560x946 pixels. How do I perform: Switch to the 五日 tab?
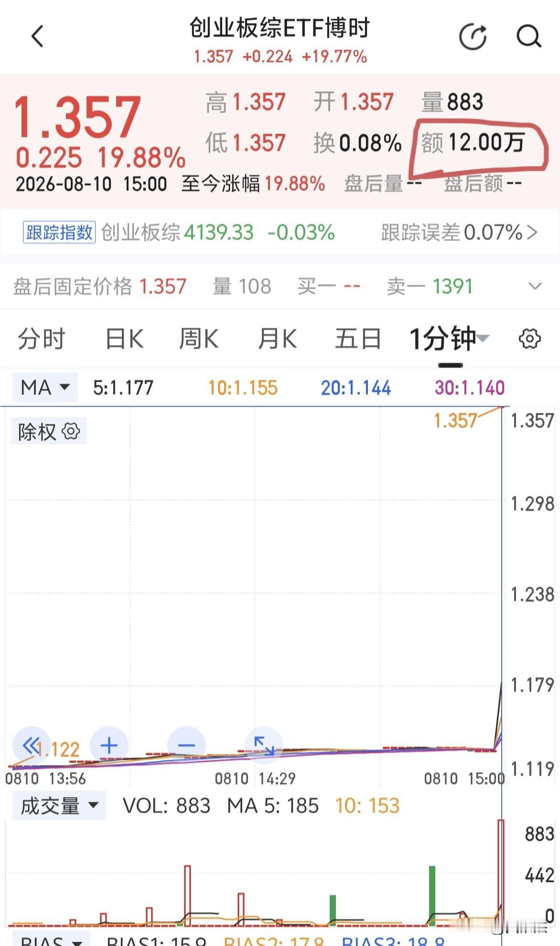click(x=357, y=339)
